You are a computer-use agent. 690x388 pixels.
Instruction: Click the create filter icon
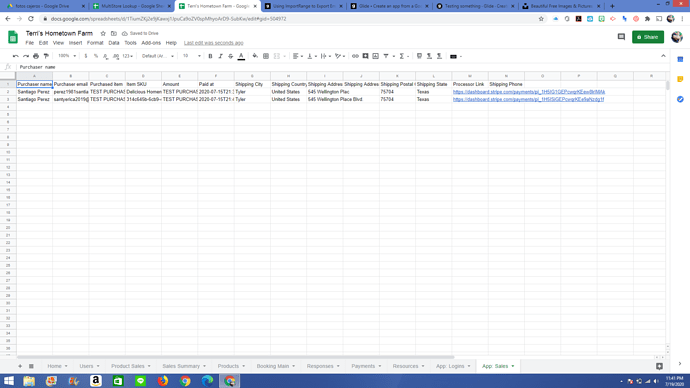pyautogui.click(x=386, y=56)
